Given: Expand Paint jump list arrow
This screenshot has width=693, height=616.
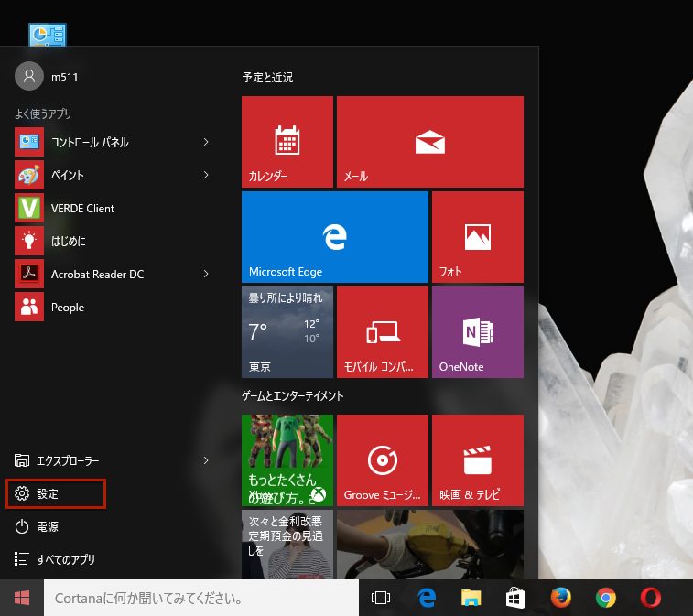Looking at the screenshot, I should click(x=206, y=175).
